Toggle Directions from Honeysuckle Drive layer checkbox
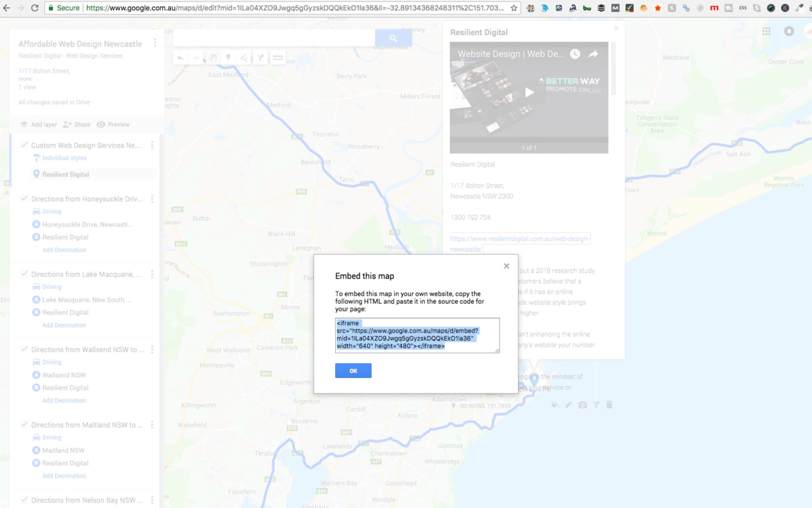 pos(25,199)
